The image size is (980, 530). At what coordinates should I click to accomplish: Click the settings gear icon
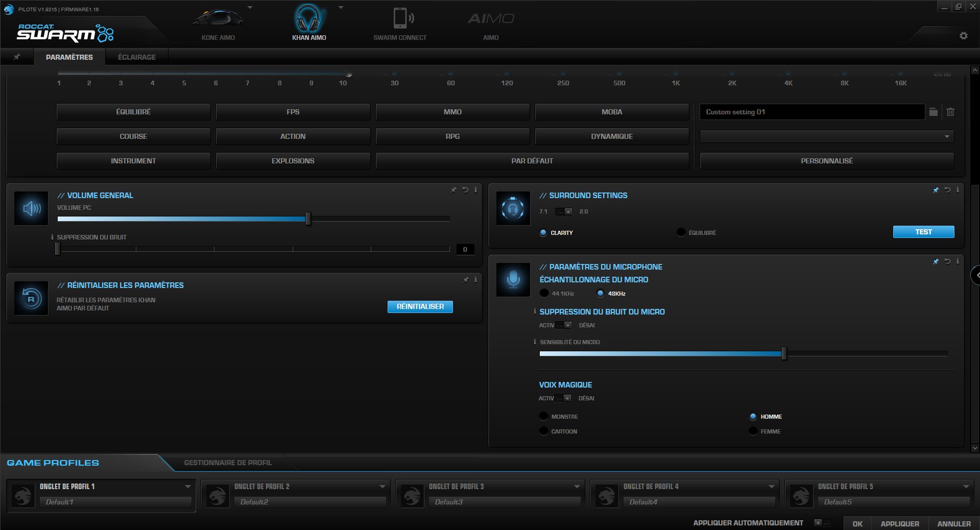[x=964, y=36]
